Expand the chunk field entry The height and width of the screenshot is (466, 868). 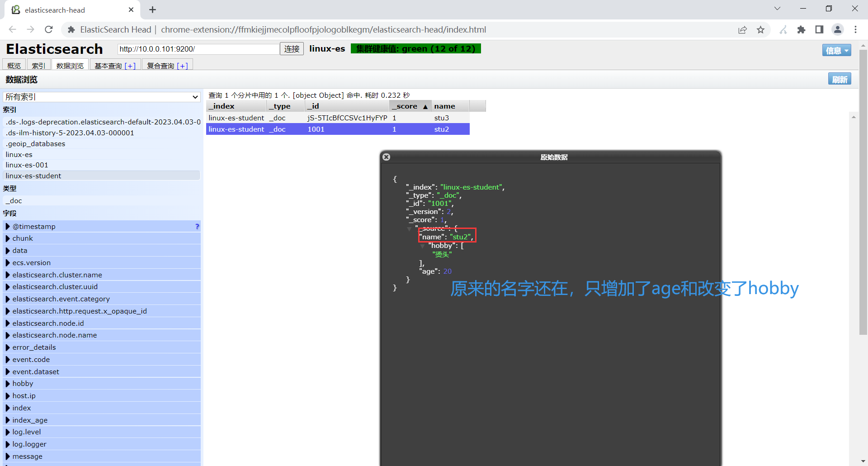click(x=8, y=238)
